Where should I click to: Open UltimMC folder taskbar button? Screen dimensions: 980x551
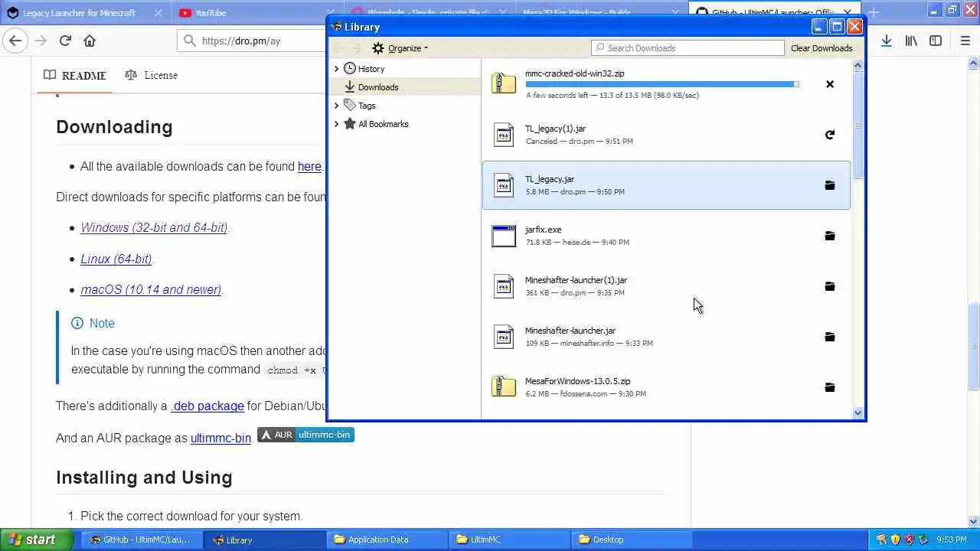tap(509, 540)
